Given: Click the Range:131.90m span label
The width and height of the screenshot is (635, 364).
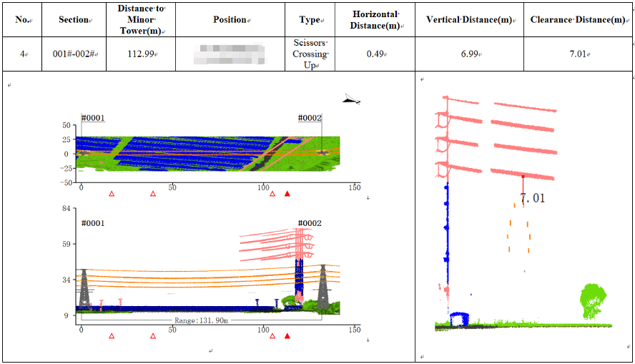Looking at the screenshot, I should click(202, 321).
